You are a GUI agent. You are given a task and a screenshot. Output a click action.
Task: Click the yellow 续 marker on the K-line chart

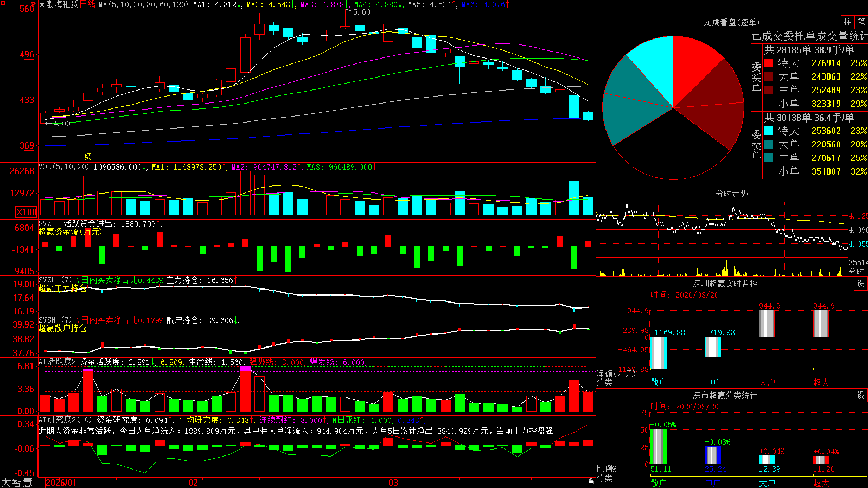(x=88, y=156)
